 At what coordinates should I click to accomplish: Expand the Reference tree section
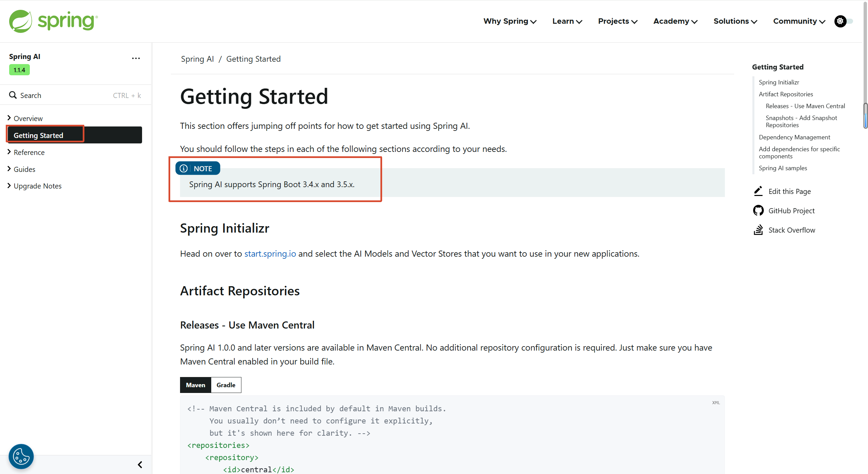click(x=9, y=152)
